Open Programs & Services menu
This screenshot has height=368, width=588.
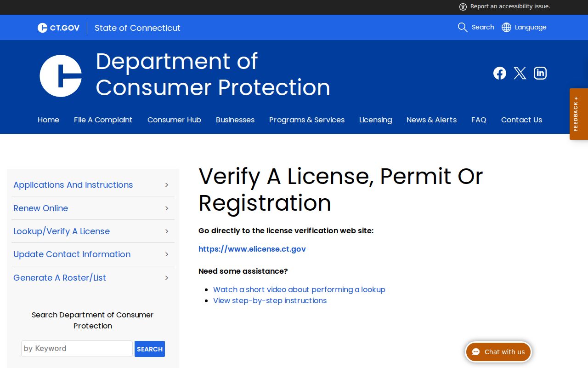(x=307, y=120)
